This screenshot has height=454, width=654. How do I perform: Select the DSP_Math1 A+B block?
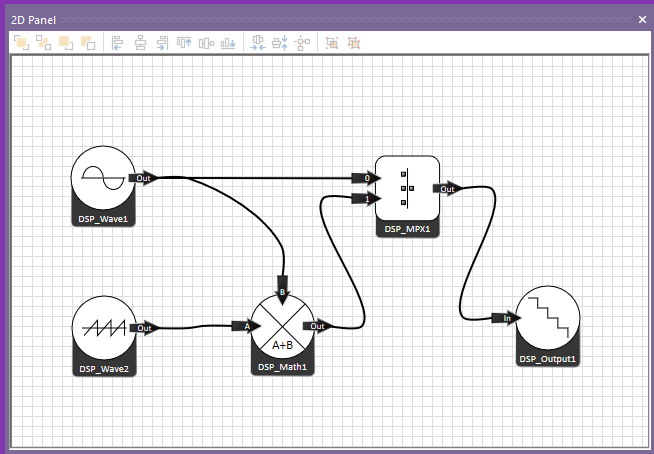[x=282, y=327]
